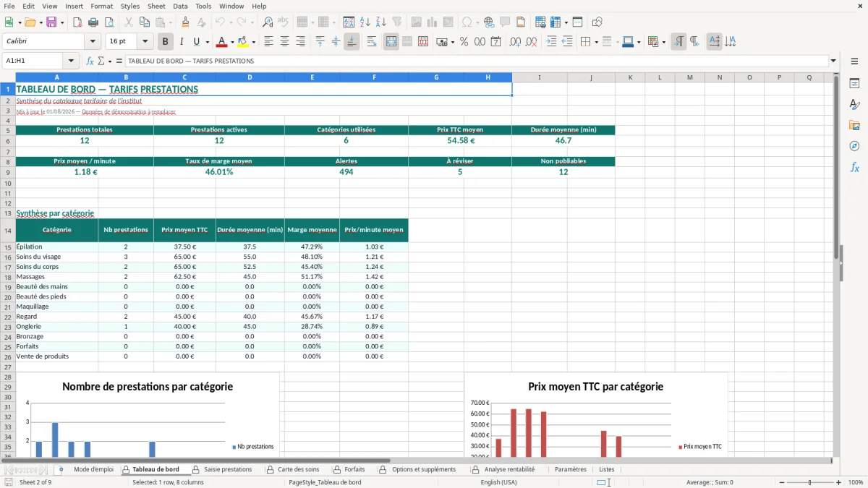
Task: Open sidebar Styles deck
Action: (x=854, y=105)
